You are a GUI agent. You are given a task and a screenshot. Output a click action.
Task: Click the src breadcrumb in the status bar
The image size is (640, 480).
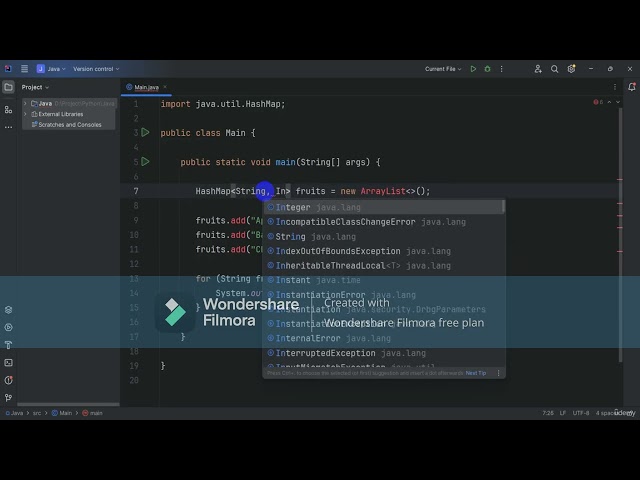tap(37, 413)
